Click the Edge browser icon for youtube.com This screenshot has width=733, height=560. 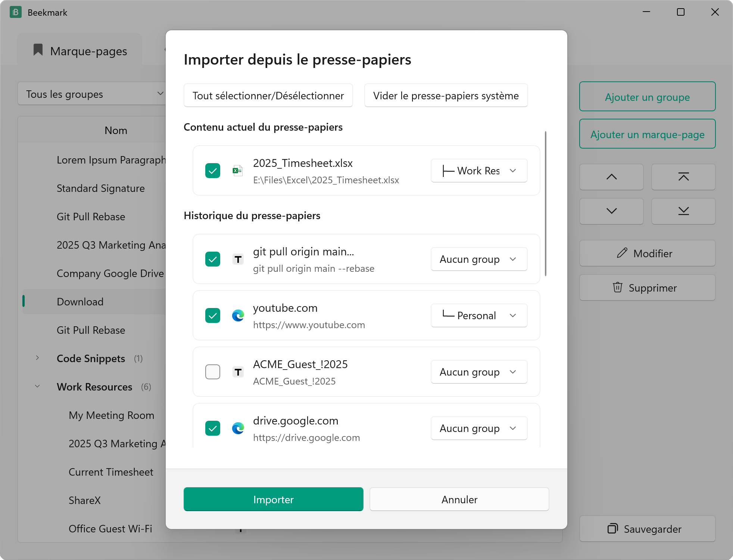tap(238, 315)
